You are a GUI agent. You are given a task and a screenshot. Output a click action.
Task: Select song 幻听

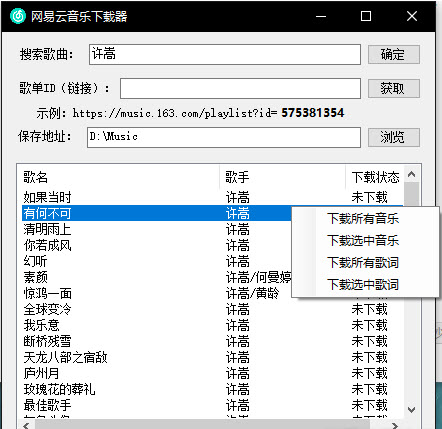pyautogui.click(x=35, y=261)
